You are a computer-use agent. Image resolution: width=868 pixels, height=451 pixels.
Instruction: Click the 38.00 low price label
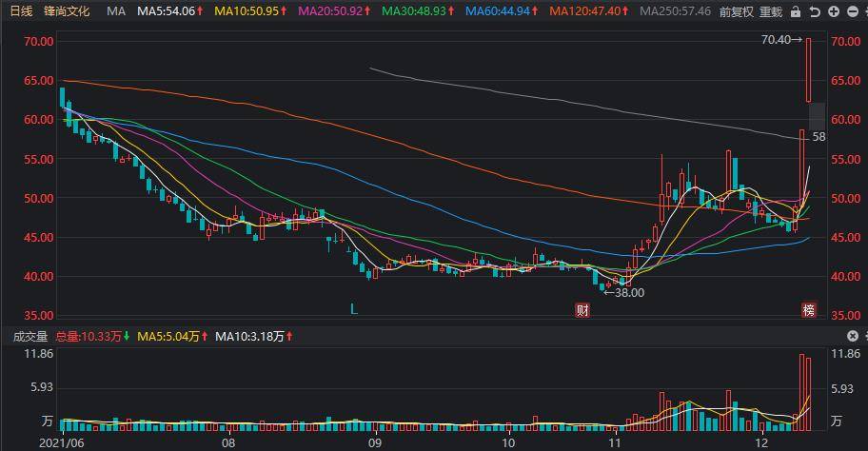624,293
